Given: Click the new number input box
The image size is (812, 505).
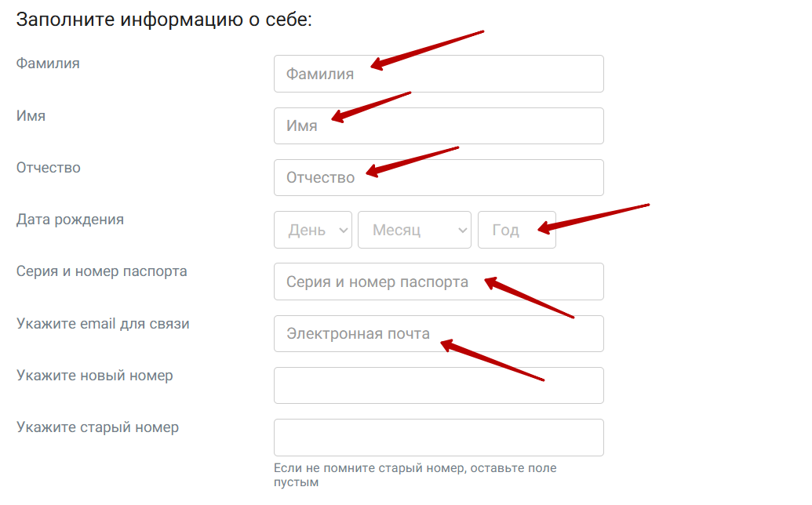Looking at the screenshot, I should click(x=438, y=385).
